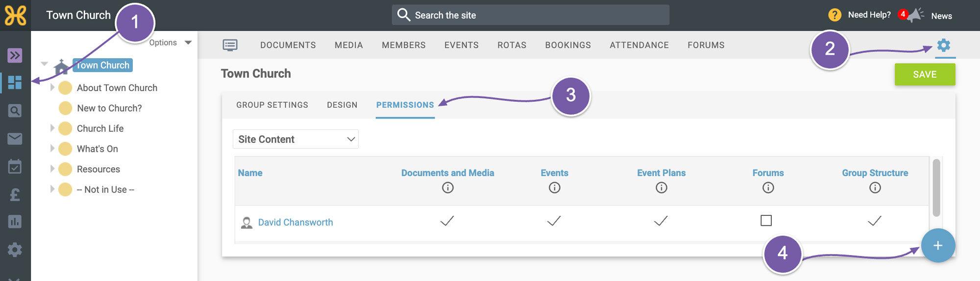Screen dimensions: 980x281
Task: Open the Documents tab
Action: (288, 45)
